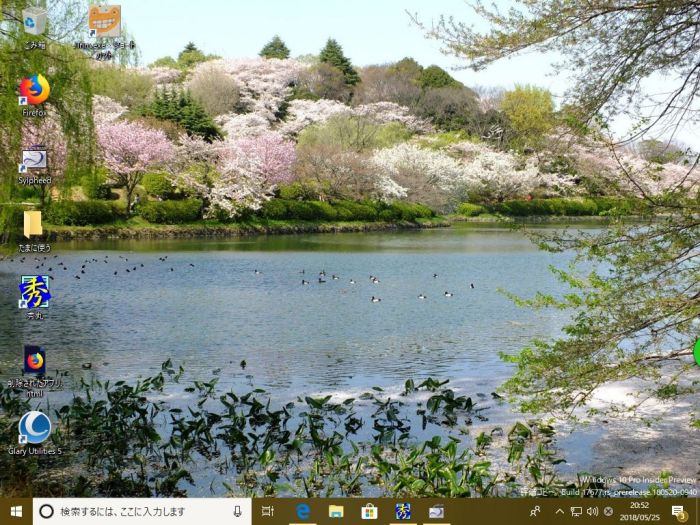Open File Explorer from the taskbar
700x525 pixels.
tap(336, 511)
